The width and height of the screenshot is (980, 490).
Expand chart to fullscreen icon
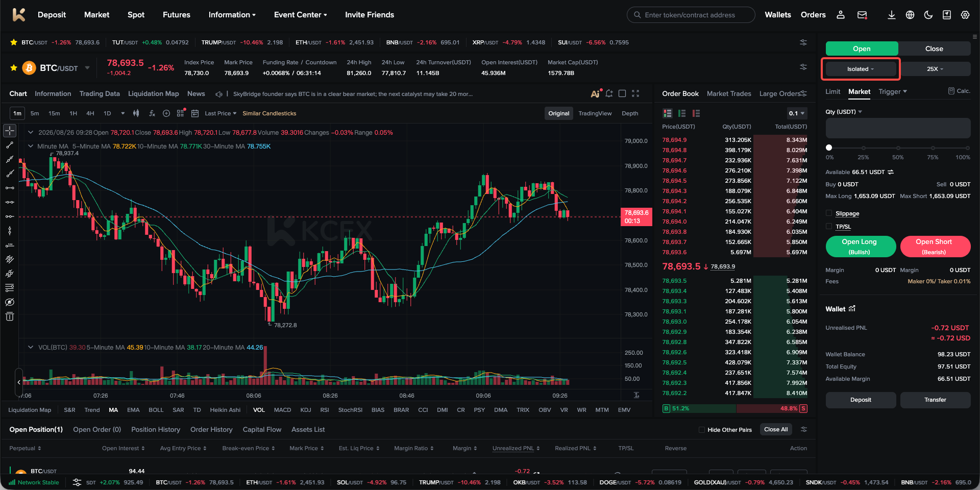click(635, 93)
